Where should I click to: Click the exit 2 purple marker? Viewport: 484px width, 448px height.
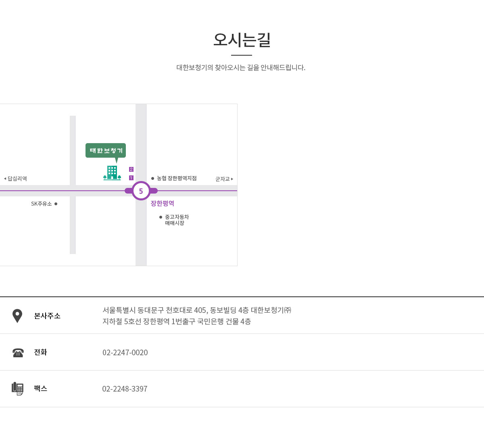click(131, 169)
